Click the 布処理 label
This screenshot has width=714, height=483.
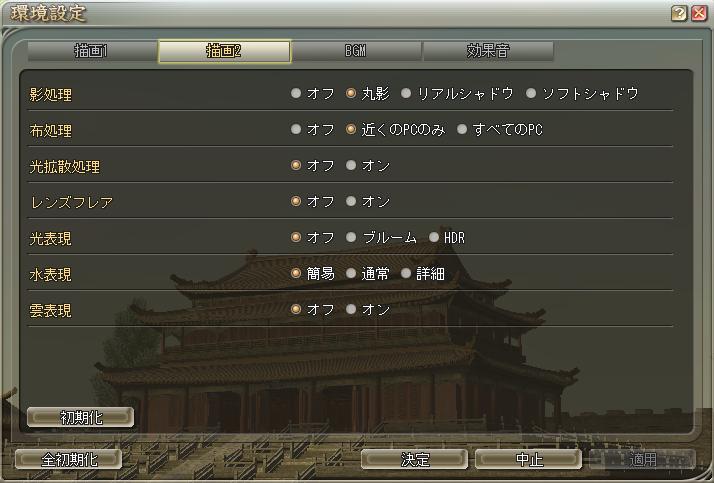click(x=51, y=131)
